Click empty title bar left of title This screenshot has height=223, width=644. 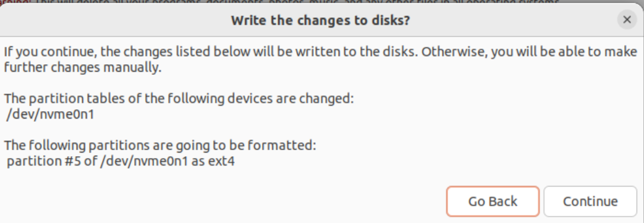115,20
